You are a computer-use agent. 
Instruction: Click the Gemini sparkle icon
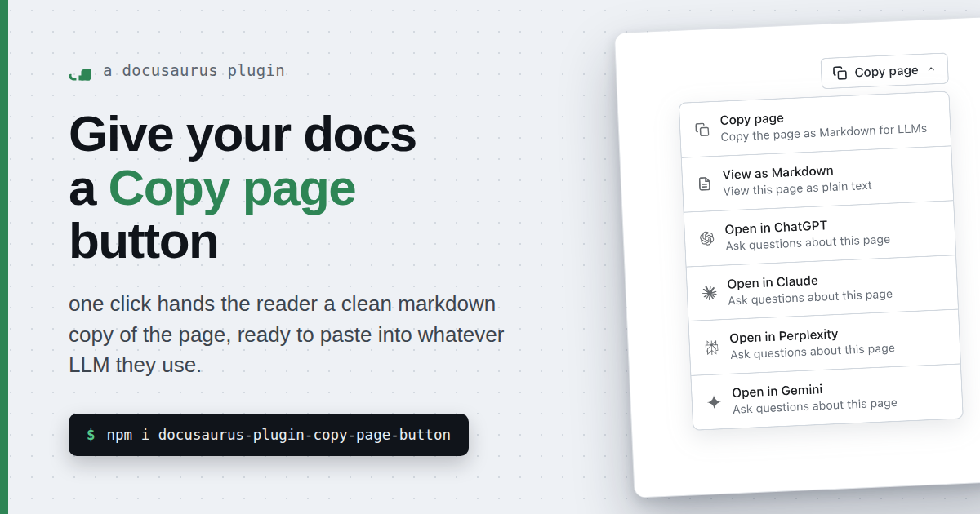pyautogui.click(x=715, y=402)
